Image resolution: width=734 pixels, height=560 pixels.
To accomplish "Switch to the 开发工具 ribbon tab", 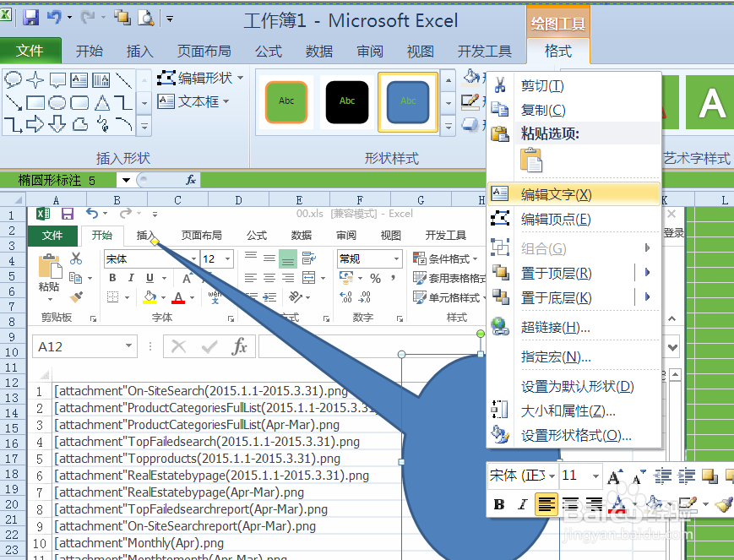I will 485,51.
